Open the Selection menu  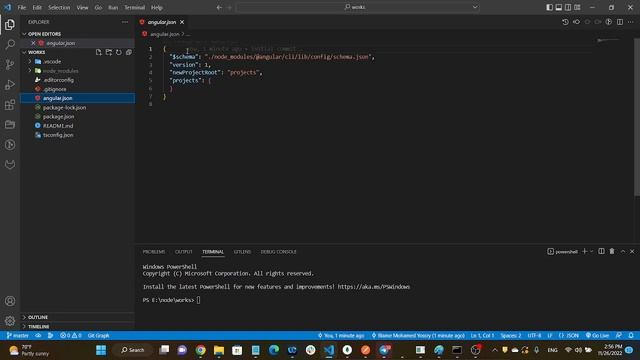[x=59, y=7]
